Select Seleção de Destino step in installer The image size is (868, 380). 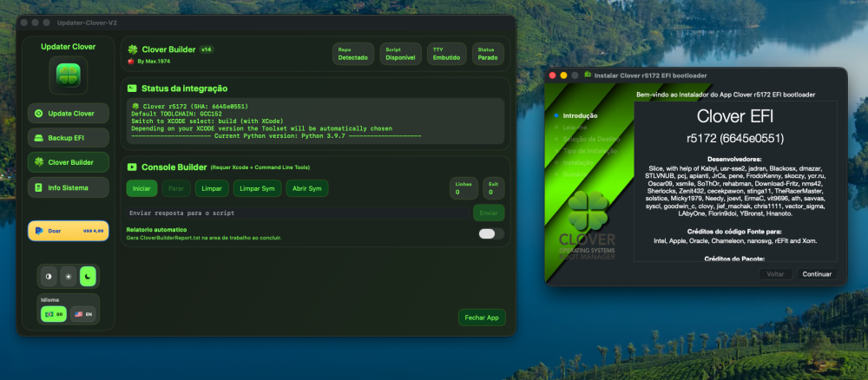point(590,139)
